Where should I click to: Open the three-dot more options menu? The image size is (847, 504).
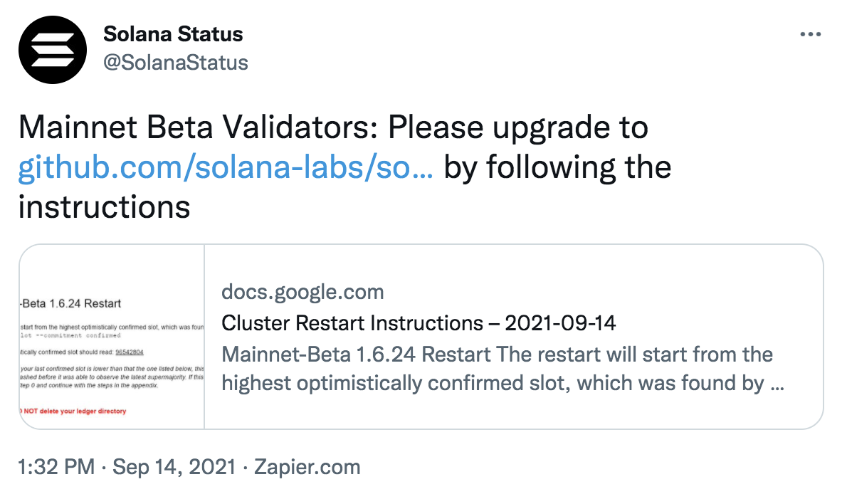coord(810,35)
